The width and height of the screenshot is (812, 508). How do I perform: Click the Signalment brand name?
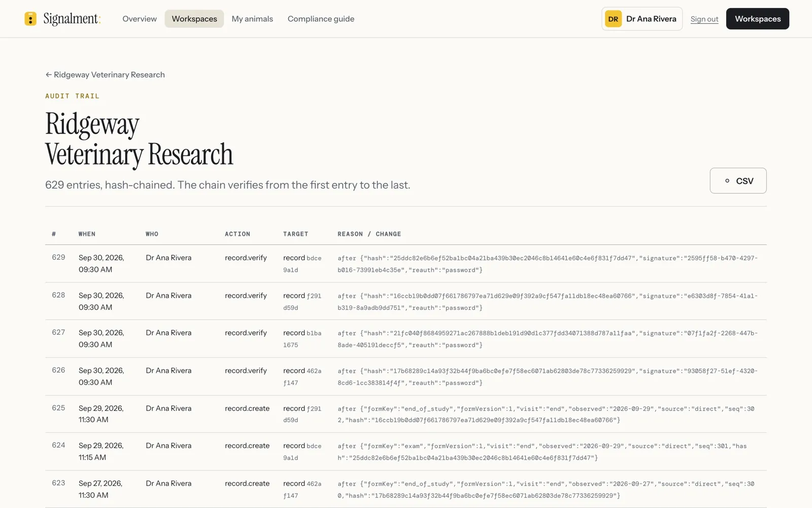click(72, 19)
